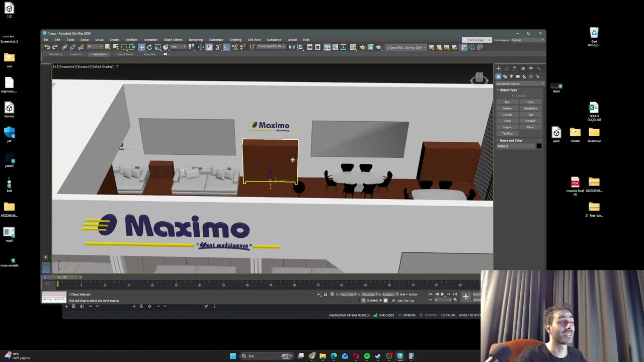Click the Box primitive button
The height and width of the screenshot is (362, 644).
508,102
